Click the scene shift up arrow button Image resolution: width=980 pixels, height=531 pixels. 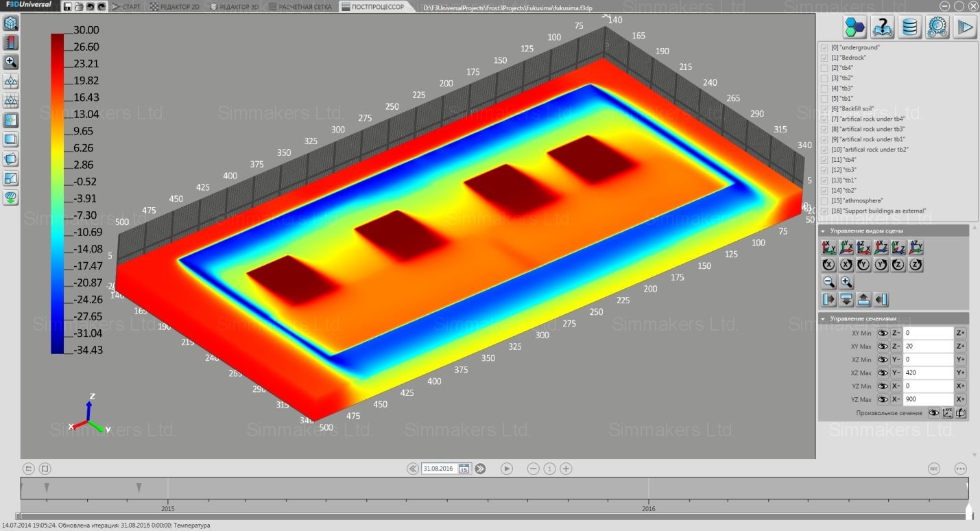[863, 299]
